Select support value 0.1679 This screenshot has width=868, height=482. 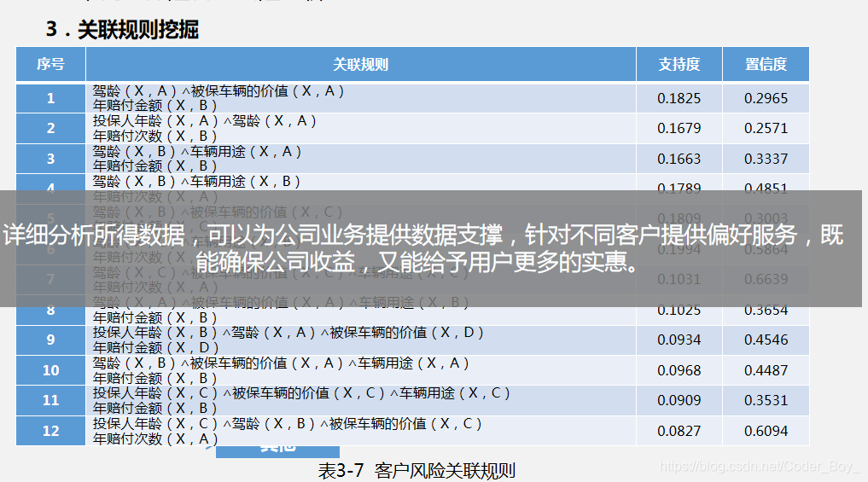pyautogui.click(x=679, y=128)
